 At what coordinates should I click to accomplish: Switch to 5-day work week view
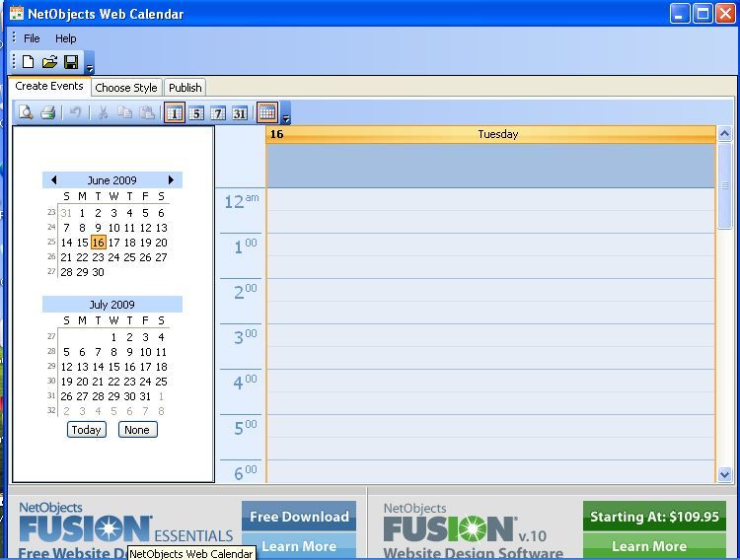point(196,113)
